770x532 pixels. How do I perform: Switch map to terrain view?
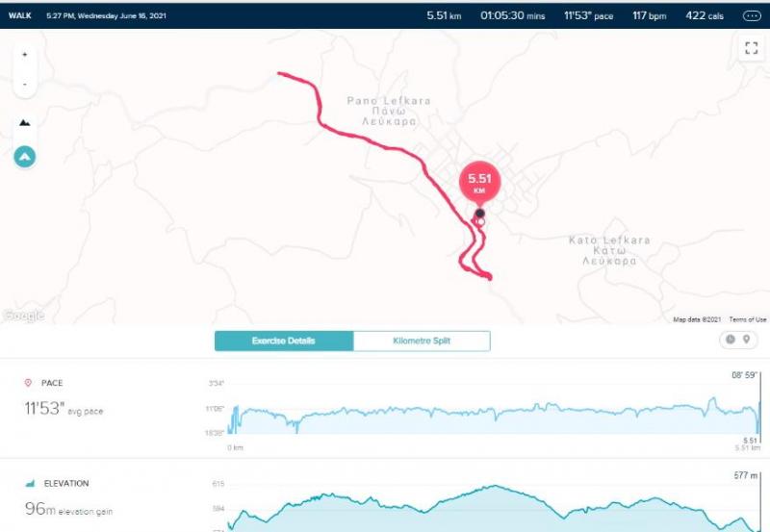24,123
